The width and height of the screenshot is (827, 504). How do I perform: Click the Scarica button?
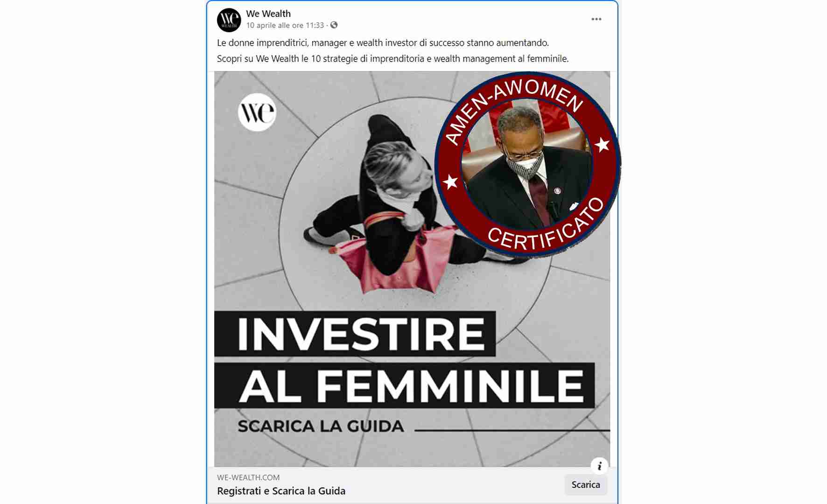coord(586,484)
